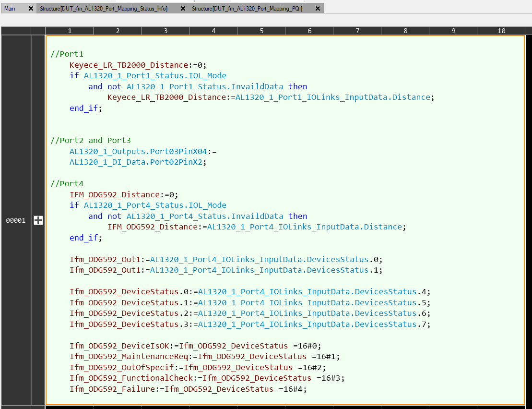This screenshot has height=409, width=532.
Task: Click Keyece_LR_TB2000_Distance:=0 line
Action: click(138, 65)
